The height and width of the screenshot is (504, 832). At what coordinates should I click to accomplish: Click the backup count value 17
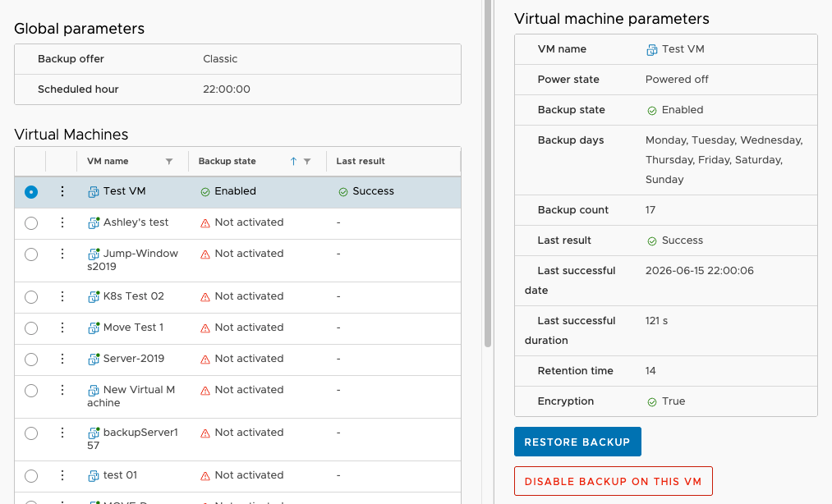pyautogui.click(x=650, y=210)
